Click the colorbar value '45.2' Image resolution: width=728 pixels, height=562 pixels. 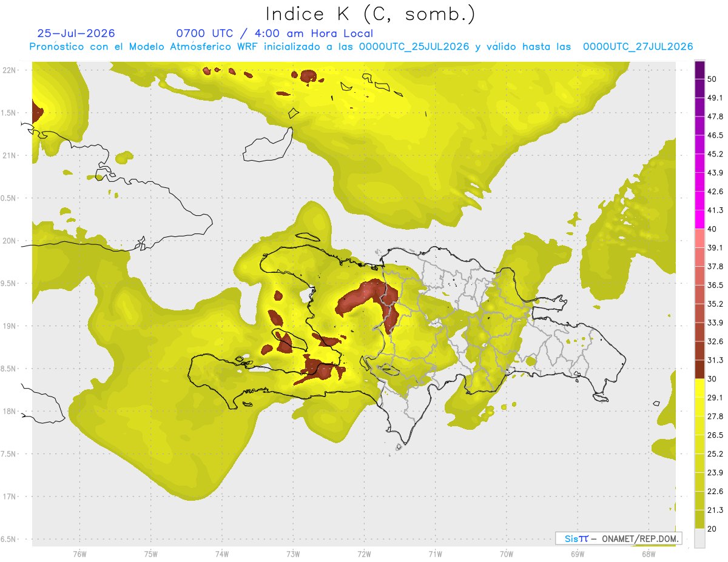715,154
